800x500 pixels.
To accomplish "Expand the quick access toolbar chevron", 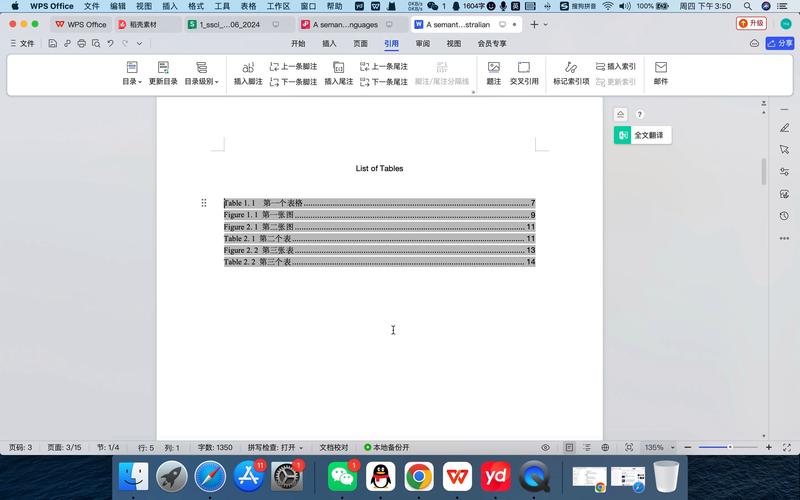I will [x=139, y=43].
